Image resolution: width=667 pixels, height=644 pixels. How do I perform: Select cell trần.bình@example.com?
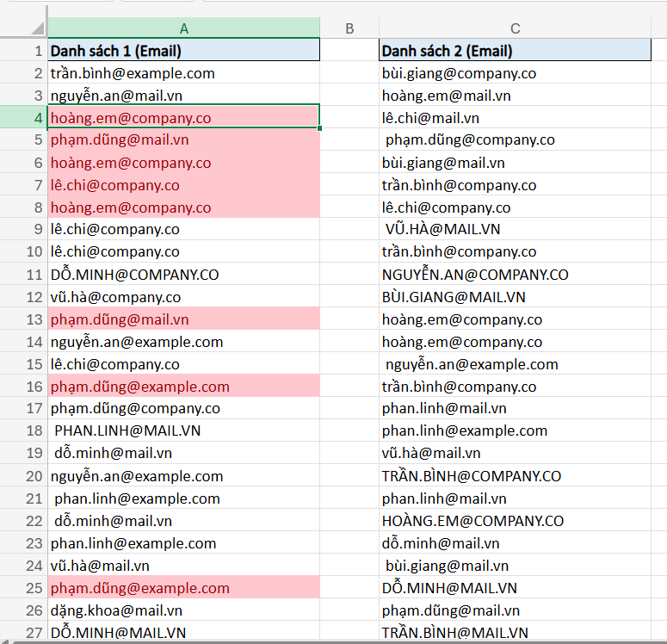pos(184,73)
